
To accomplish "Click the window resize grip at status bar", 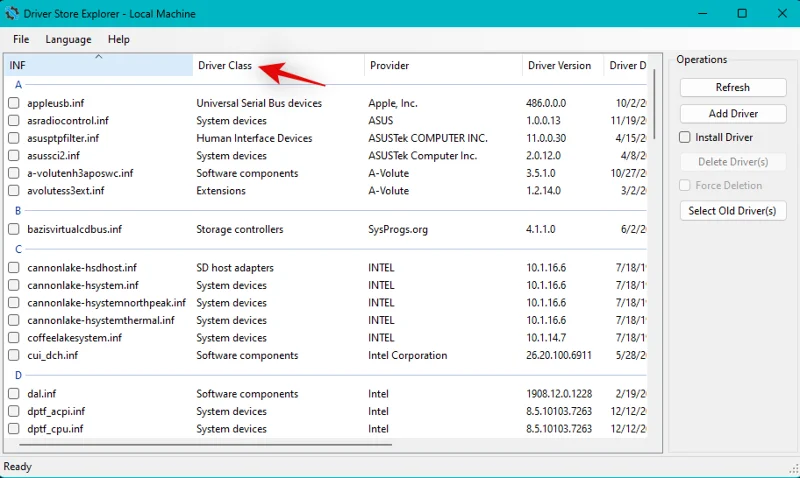I will point(793,468).
